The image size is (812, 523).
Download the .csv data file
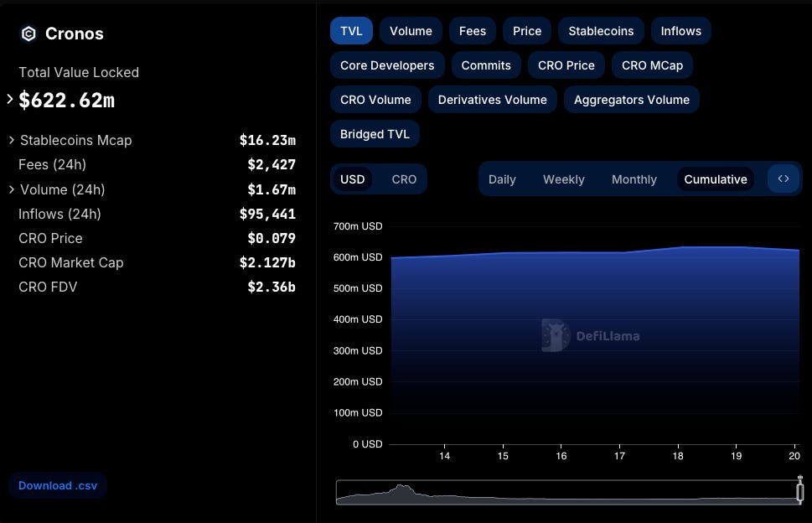[x=58, y=486]
